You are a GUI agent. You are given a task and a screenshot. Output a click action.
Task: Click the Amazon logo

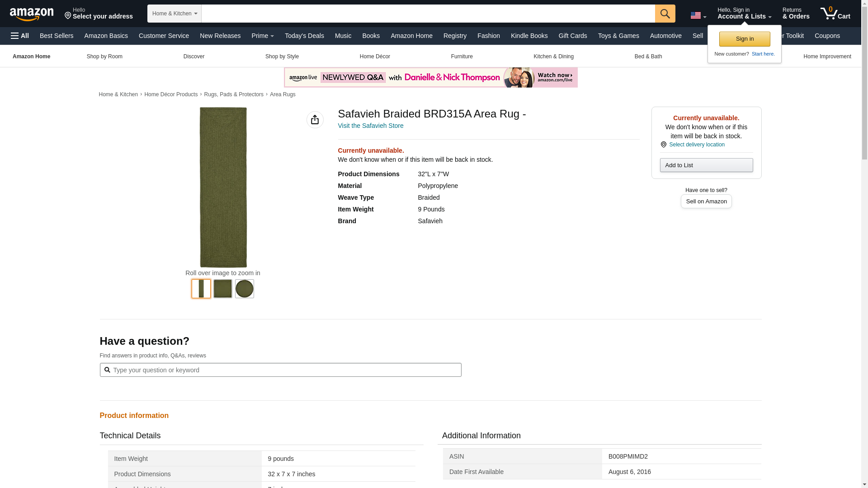pos(32,14)
